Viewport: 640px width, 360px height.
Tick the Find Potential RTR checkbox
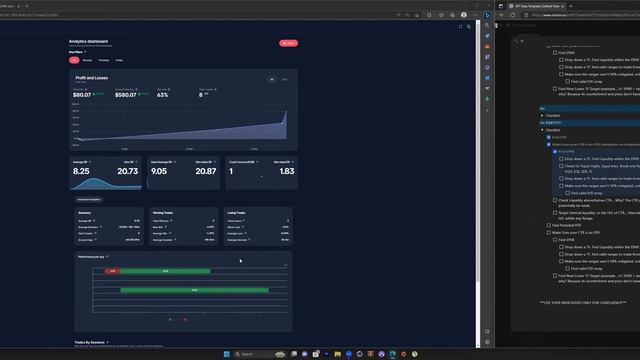[549, 225]
